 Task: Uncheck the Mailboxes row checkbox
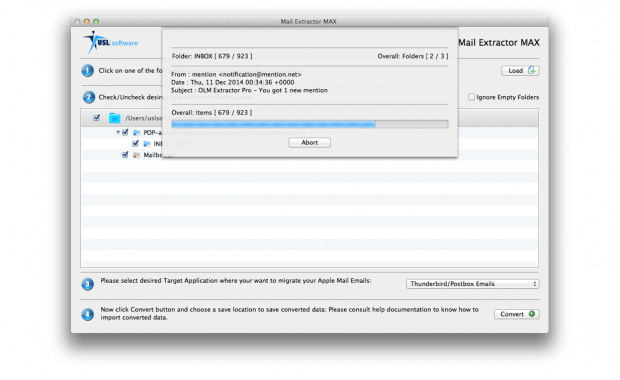click(125, 155)
